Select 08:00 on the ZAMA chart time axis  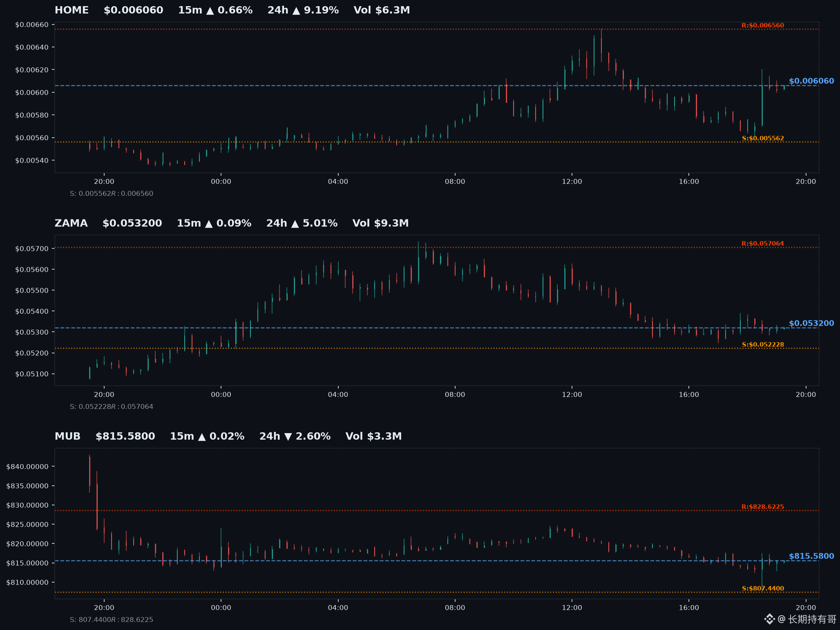[455, 395]
